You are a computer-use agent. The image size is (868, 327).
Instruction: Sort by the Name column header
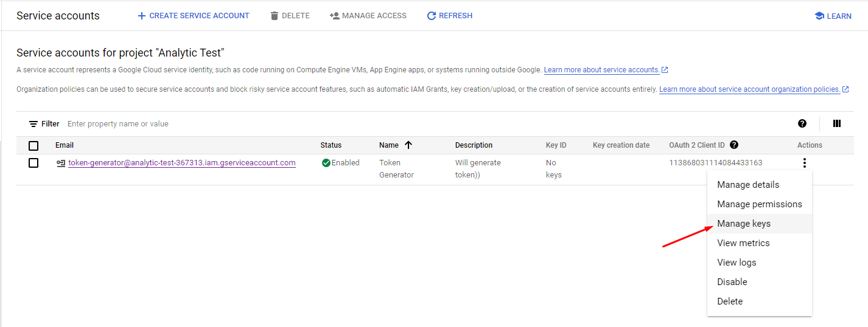coord(389,145)
